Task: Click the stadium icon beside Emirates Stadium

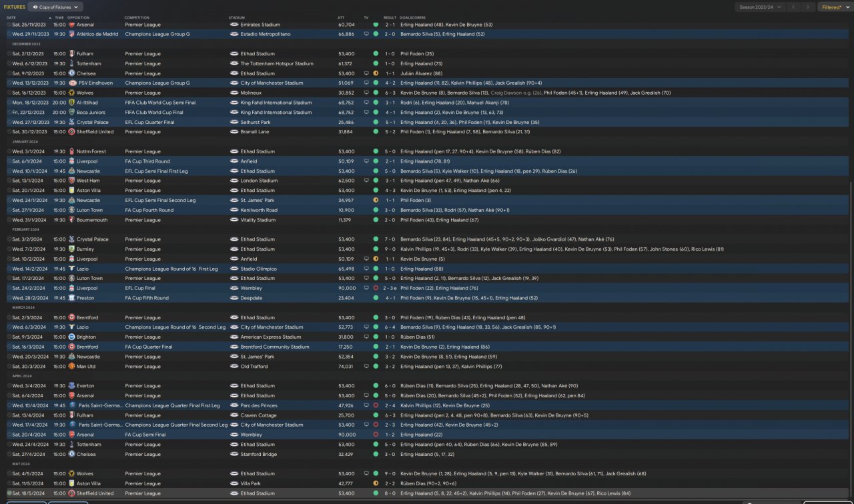Action: pos(234,25)
